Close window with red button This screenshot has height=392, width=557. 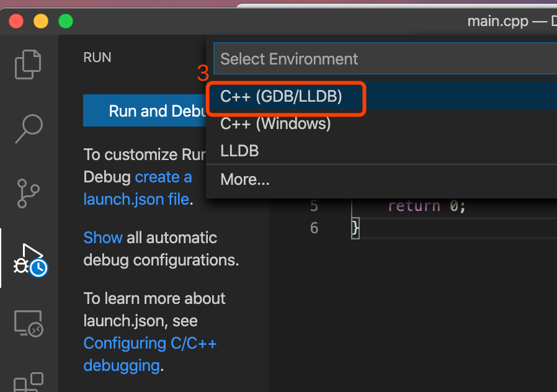pos(16,21)
